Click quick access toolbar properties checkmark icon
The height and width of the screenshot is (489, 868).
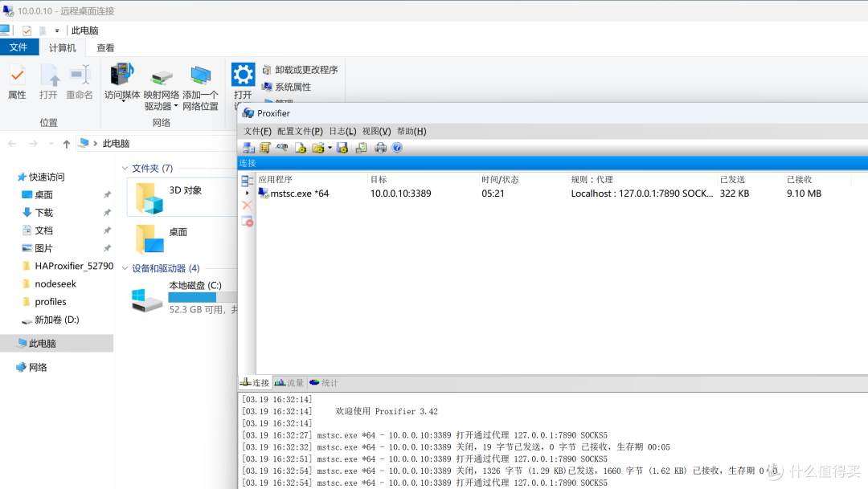[x=27, y=31]
